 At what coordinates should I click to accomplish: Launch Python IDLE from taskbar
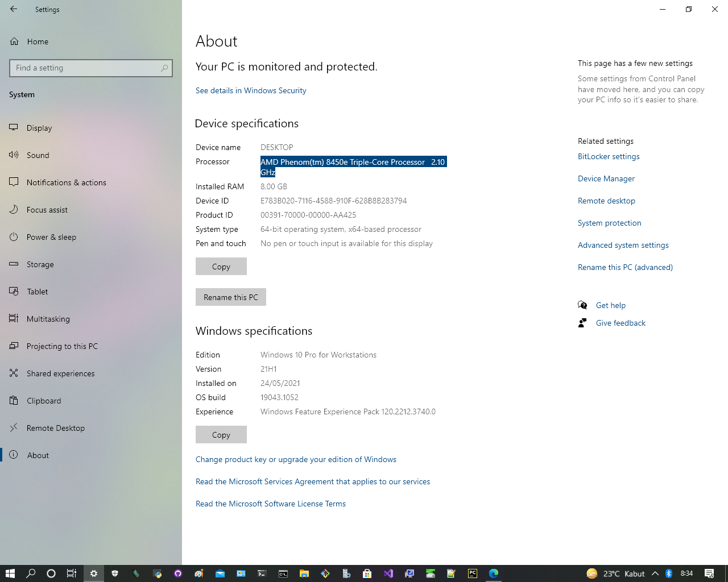click(158, 573)
